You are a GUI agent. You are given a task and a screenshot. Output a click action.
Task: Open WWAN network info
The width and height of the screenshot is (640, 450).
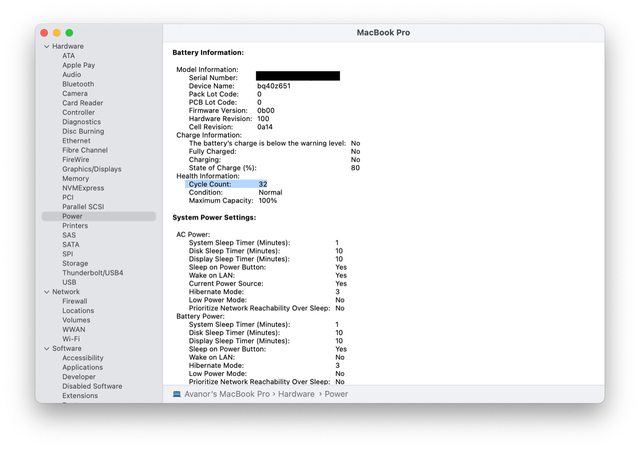(x=74, y=330)
